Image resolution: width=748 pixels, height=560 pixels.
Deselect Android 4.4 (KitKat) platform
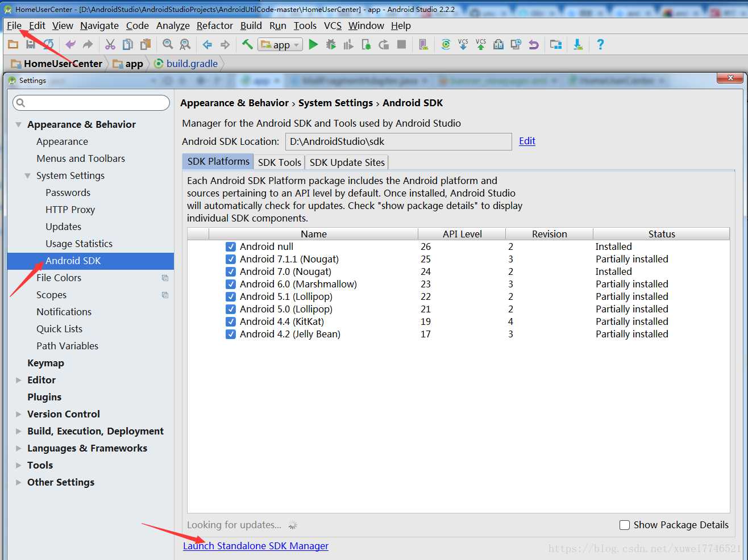tap(231, 321)
